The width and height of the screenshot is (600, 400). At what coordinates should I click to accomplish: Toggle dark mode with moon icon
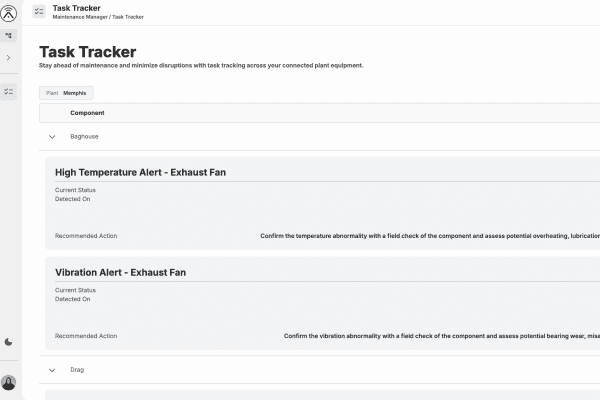click(9, 342)
